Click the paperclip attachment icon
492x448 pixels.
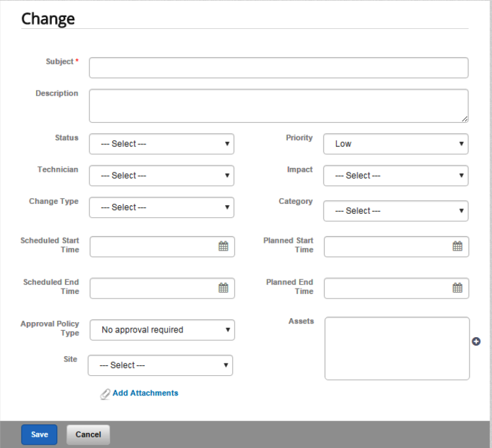click(105, 394)
